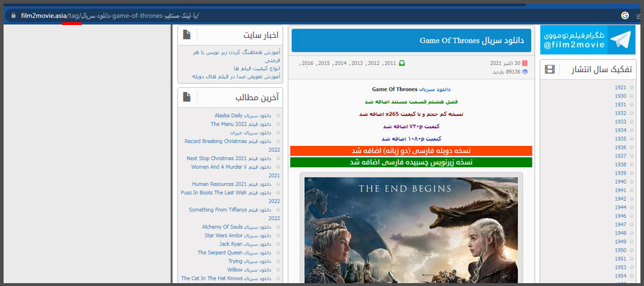This screenshot has height=286, width=644.
Task: Open Alchemy Of Souls series post
Action: (x=237, y=227)
